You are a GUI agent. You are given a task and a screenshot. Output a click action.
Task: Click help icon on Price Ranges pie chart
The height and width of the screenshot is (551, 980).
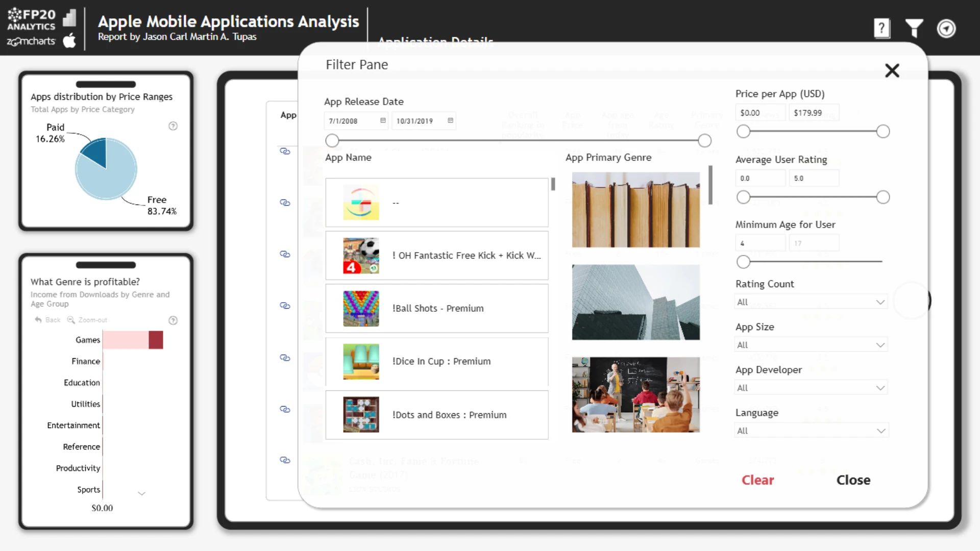[x=173, y=126]
